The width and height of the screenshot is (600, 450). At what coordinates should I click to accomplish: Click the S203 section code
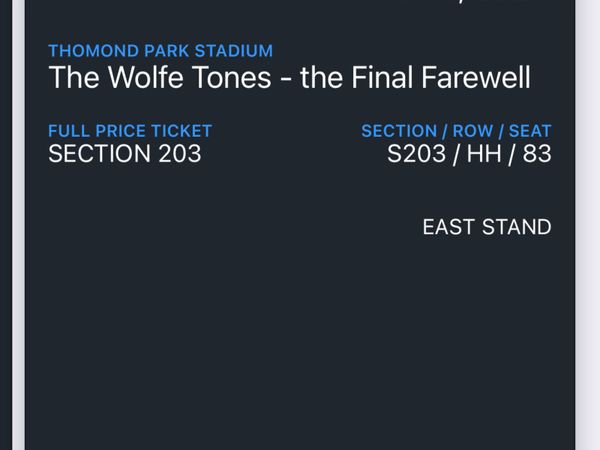tap(416, 153)
